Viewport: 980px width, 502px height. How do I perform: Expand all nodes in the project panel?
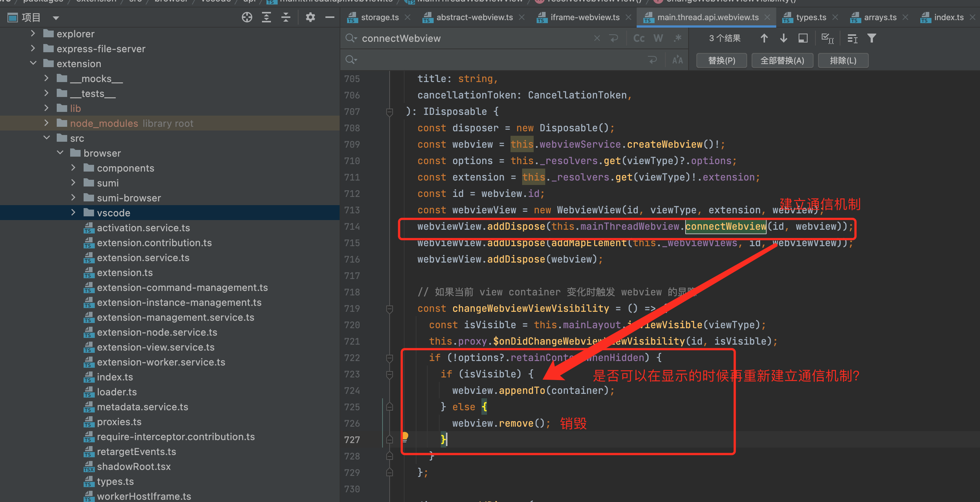pyautogui.click(x=266, y=17)
